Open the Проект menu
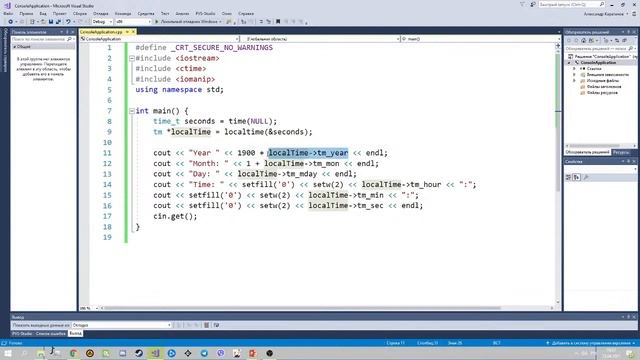Screen dimensions: 640x360 tap(60, 13)
